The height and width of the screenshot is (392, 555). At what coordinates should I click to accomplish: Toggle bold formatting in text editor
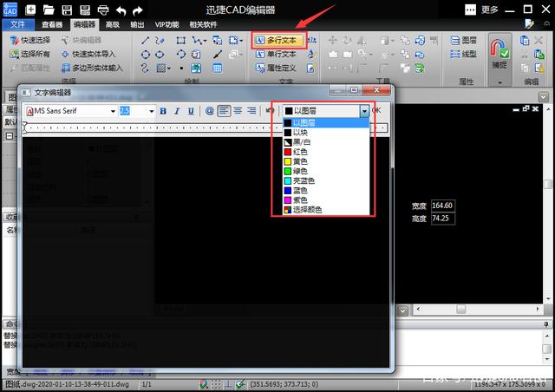coord(163,111)
